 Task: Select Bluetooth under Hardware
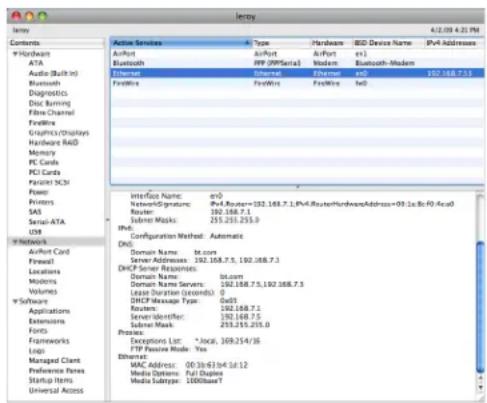tap(44, 83)
